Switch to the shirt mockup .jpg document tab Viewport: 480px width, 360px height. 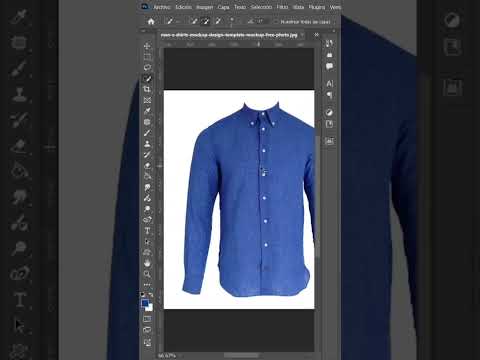click(x=229, y=35)
